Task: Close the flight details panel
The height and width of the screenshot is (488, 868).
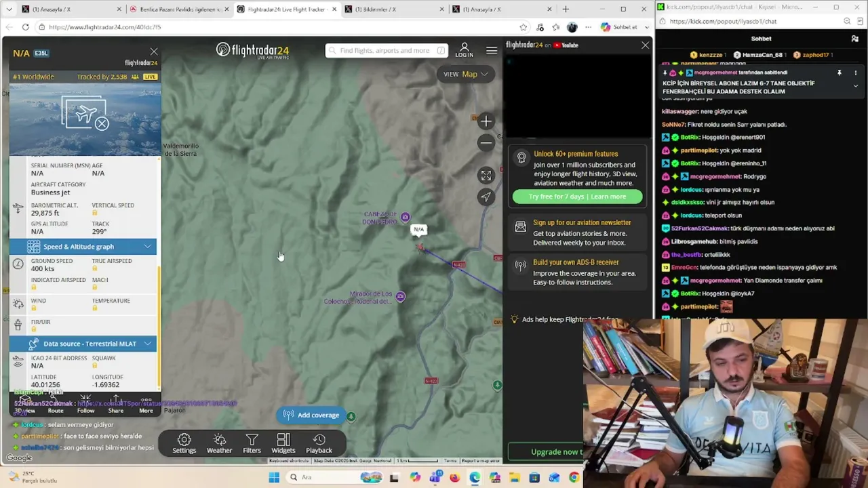Action: (x=154, y=52)
